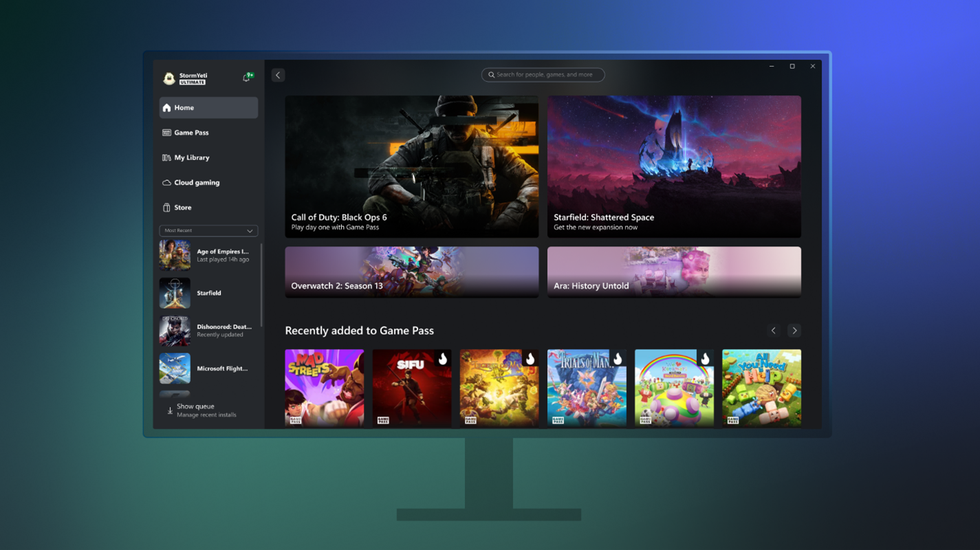The width and height of the screenshot is (980, 550).
Task: Open Game Pass via its sidebar icon
Action: pyautogui.click(x=166, y=132)
